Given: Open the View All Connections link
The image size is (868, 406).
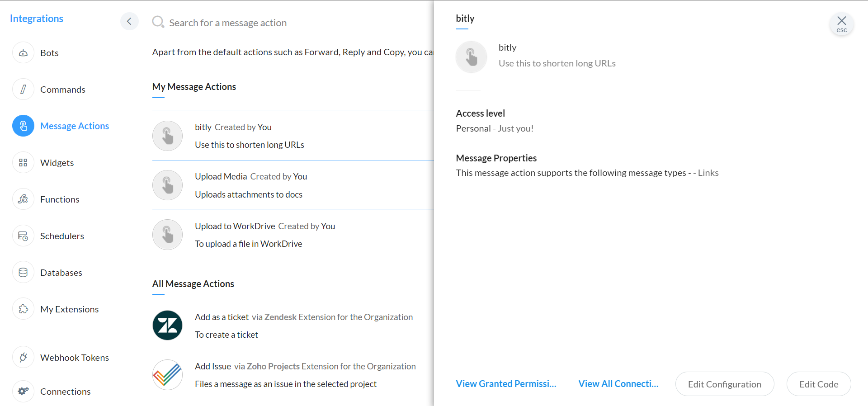Looking at the screenshot, I should (618, 384).
